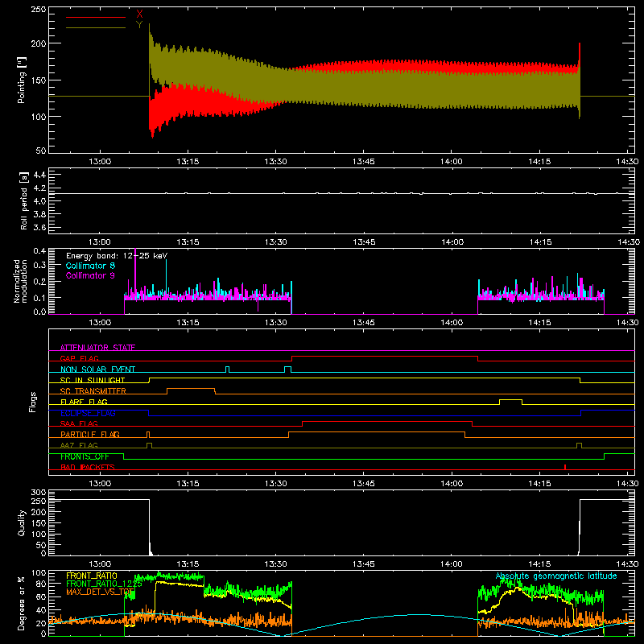This screenshot has height=644, width=644.
Task: Click the A4Z_FLAG label
Action: [x=79, y=445]
